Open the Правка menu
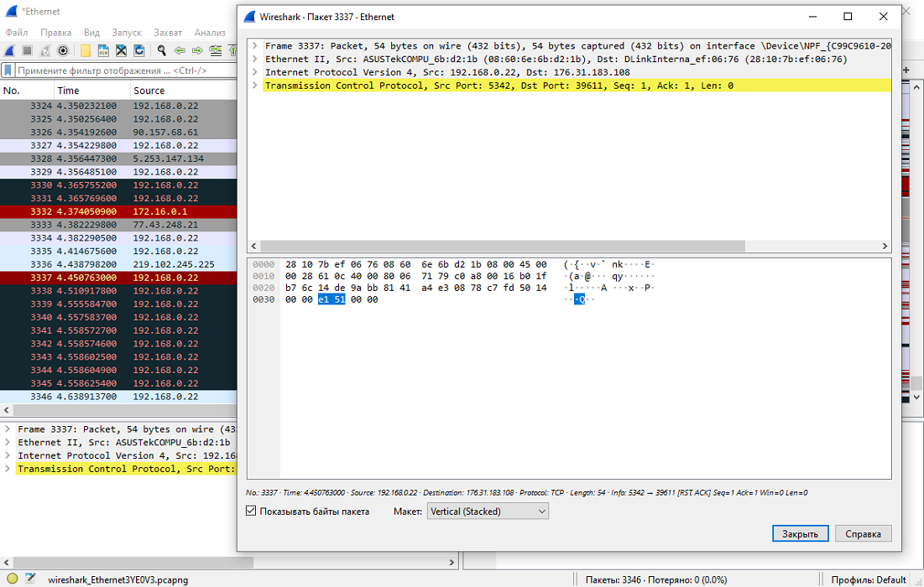The image size is (924, 587). (x=56, y=33)
